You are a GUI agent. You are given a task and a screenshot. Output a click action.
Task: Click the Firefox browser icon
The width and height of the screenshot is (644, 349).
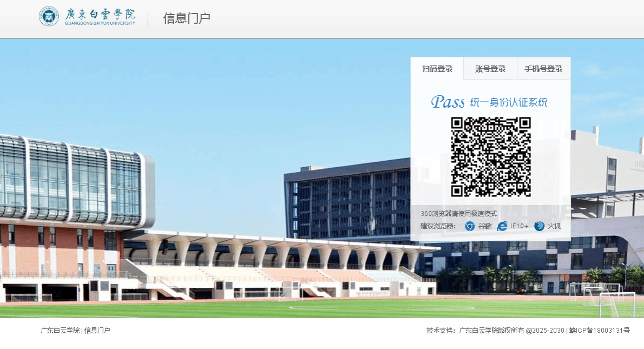540,226
